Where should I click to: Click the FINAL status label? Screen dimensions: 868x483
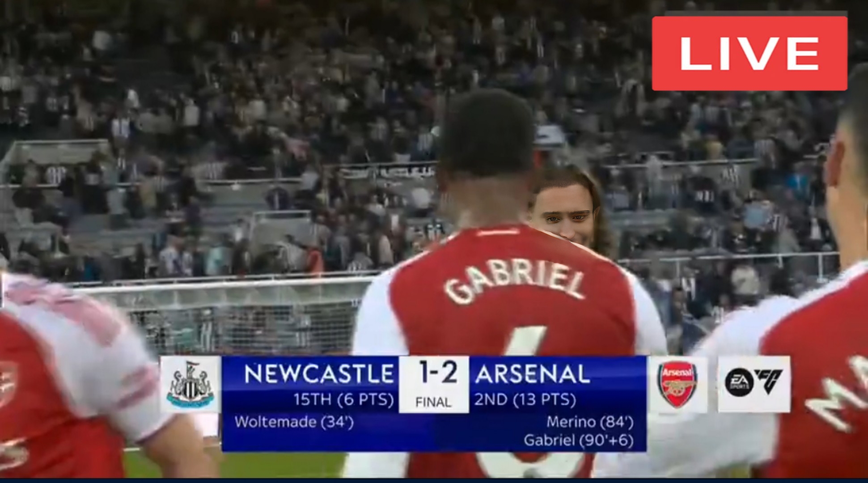click(x=433, y=402)
